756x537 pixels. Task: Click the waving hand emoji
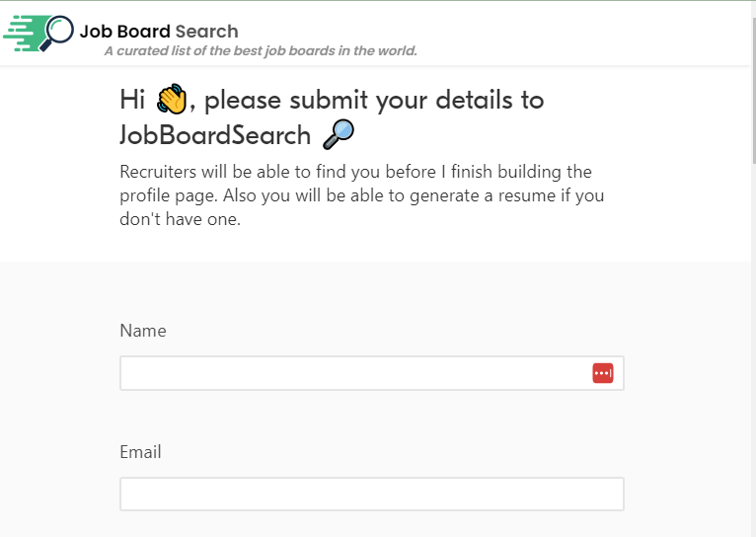(172, 100)
